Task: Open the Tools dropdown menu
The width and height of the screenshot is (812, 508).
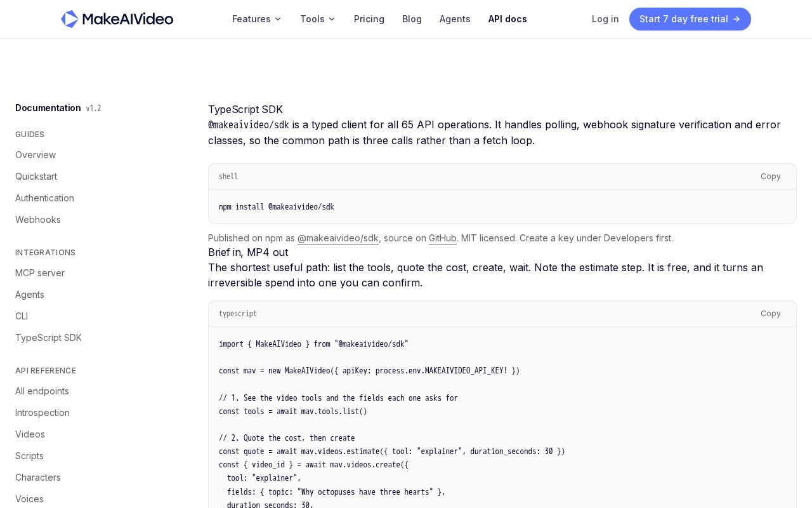Action: tap(318, 19)
